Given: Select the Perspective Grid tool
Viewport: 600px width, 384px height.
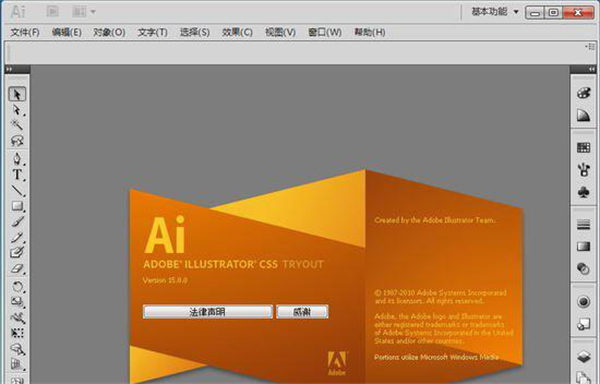Looking at the screenshot, I should pos(17,364).
